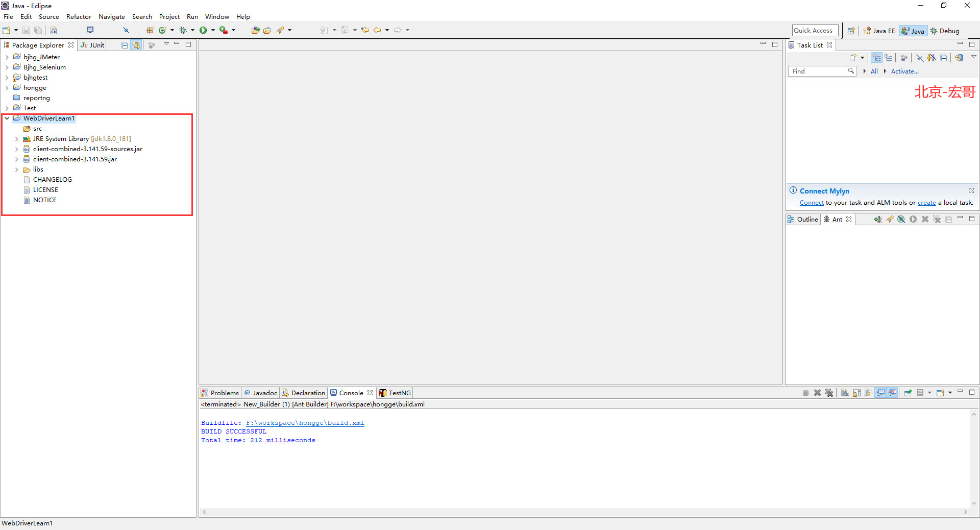980x530 pixels.
Task: Click the New wizard toolbar icon
Action: (x=7, y=30)
